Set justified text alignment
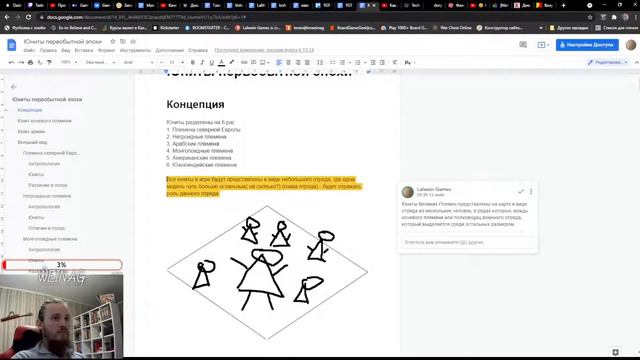The width and height of the screenshot is (640, 360). click(307, 62)
